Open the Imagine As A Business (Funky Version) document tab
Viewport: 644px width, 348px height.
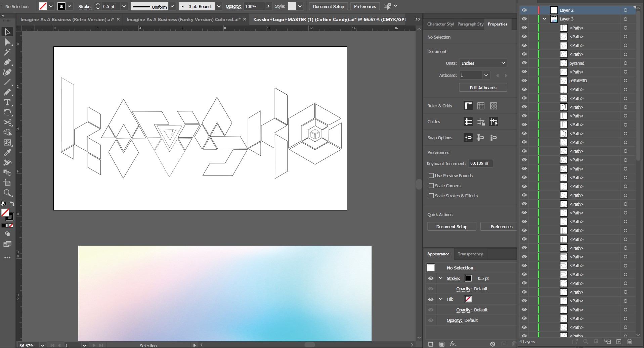click(x=183, y=19)
